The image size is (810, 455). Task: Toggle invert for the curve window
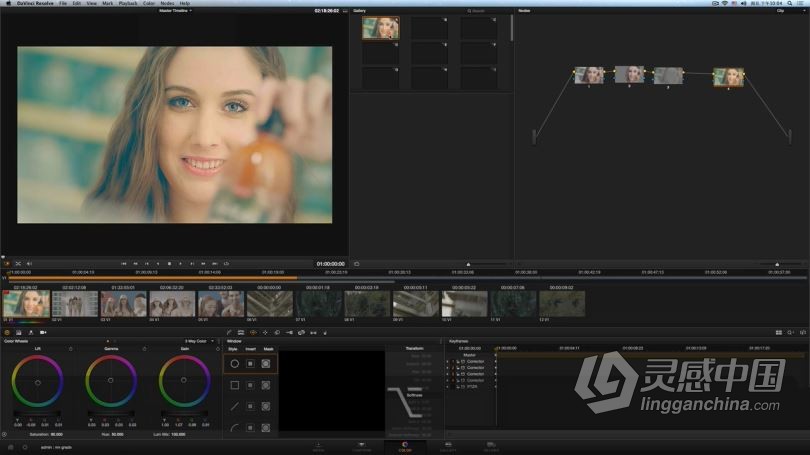click(251, 428)
